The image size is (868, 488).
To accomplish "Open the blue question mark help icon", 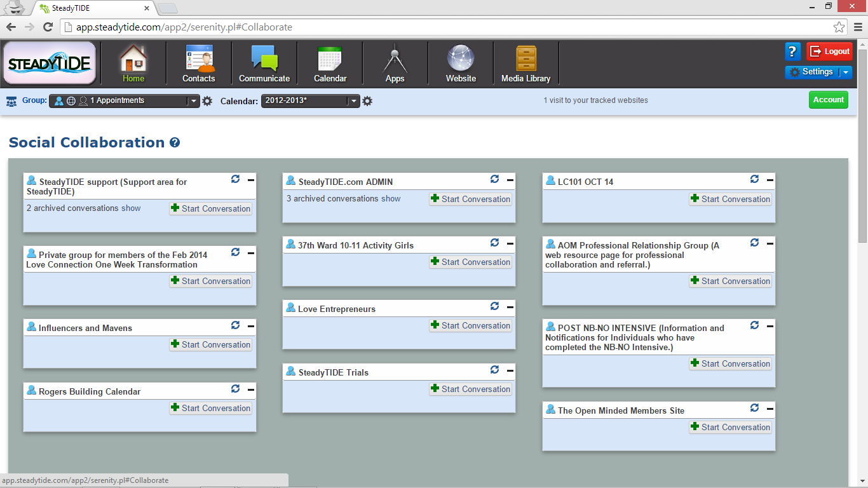I will coord(792,51).
